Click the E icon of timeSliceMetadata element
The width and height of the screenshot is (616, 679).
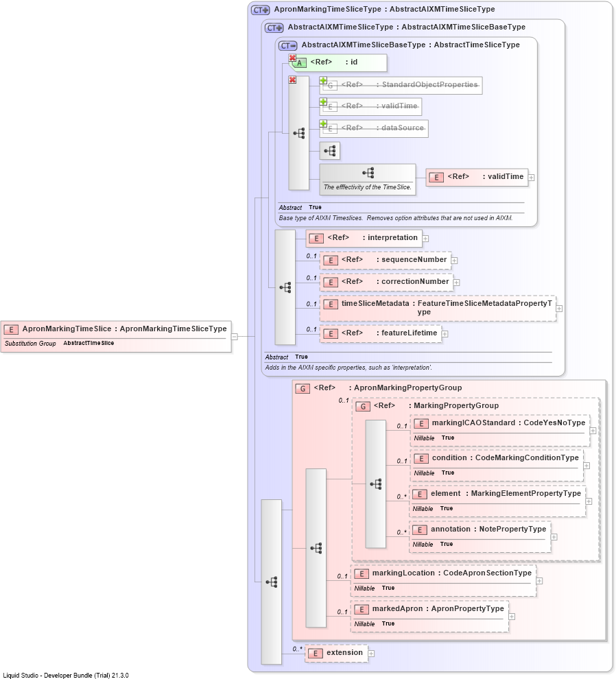point(331,305)
